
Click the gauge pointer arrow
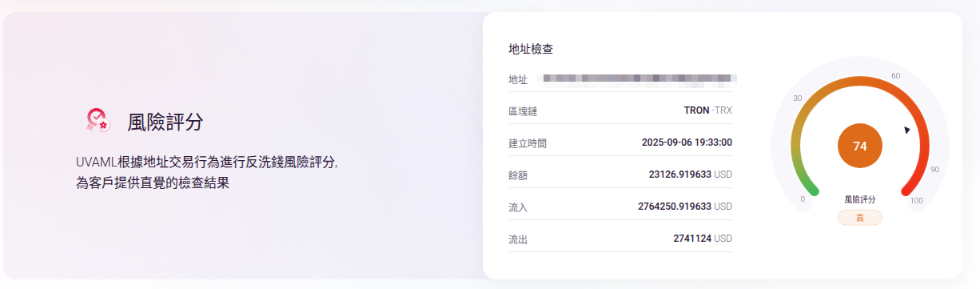pos(906,130)
